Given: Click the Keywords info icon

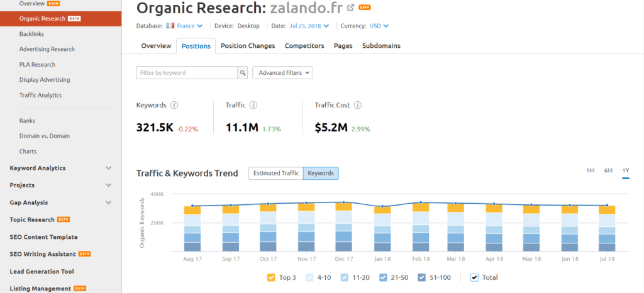Looking at the screenshot, I should [174, 105].
